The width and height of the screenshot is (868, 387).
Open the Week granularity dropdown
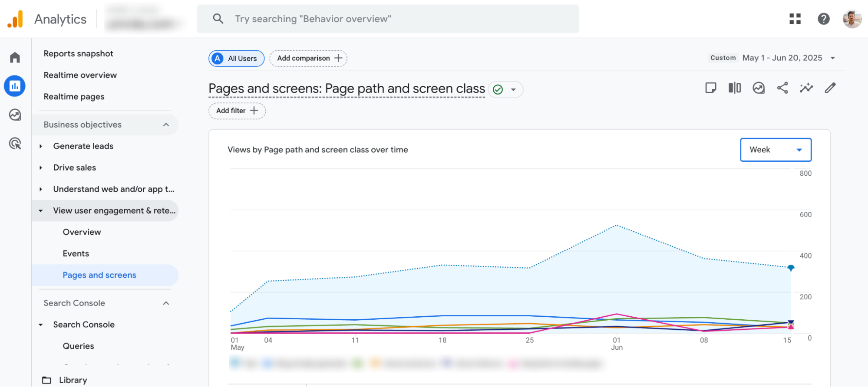[776, 150]
